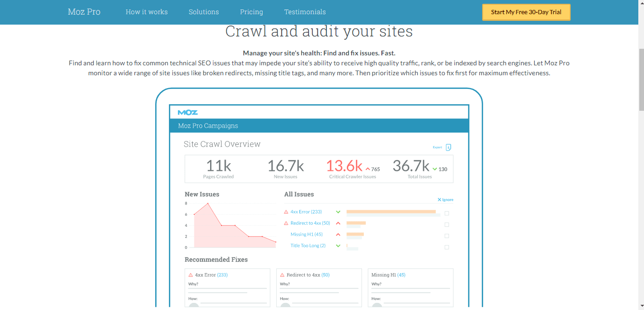Open the Redirect to 4xx (50) link in All Issues

coord(310,223)
